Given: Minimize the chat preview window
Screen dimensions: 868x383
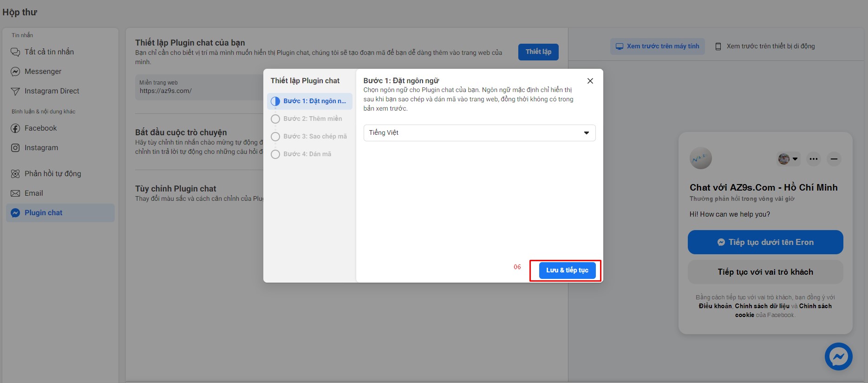Looking at the screenshot, I should tap(834, 159).
